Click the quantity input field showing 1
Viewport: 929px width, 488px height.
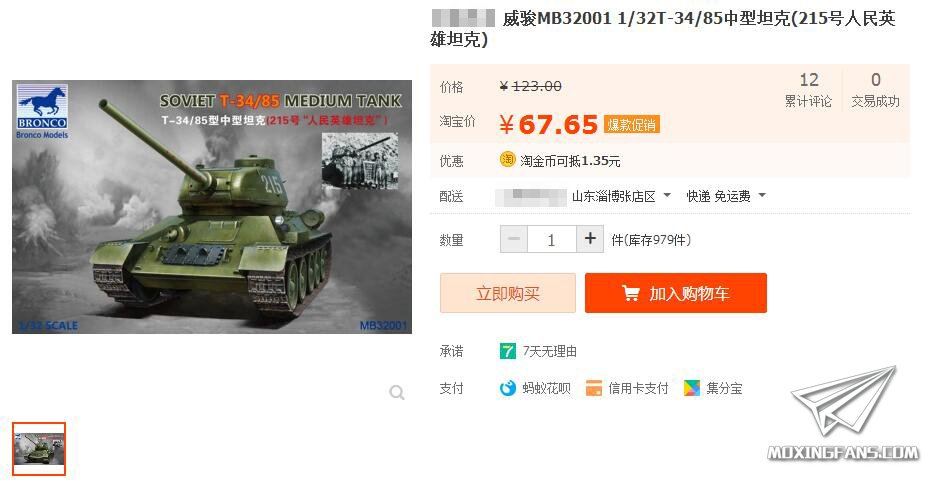pos(552,239)
